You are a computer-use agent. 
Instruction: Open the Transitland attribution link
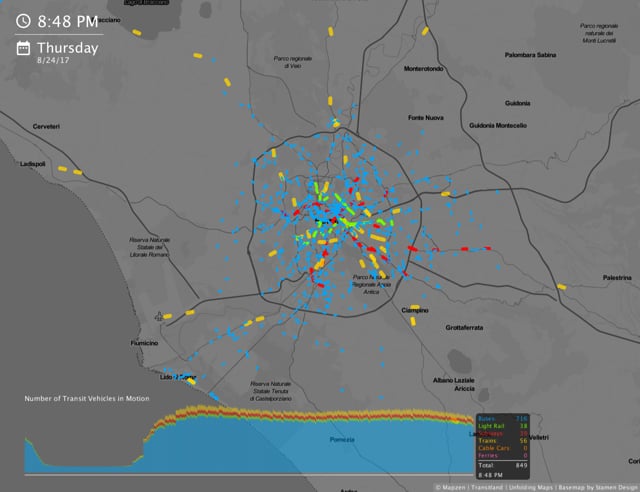pos(487,488)
